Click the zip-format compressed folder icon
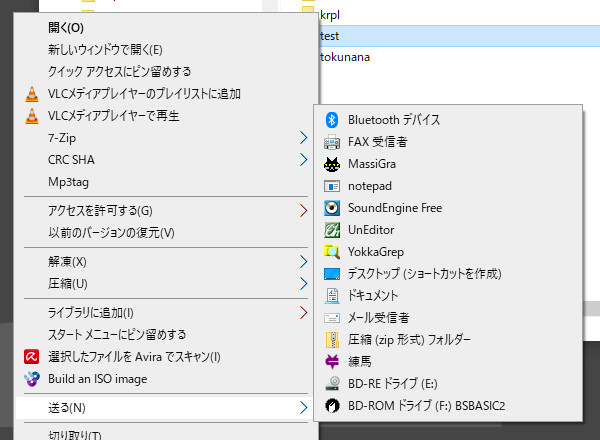600x440 pixels. click(x=332, y=340)
